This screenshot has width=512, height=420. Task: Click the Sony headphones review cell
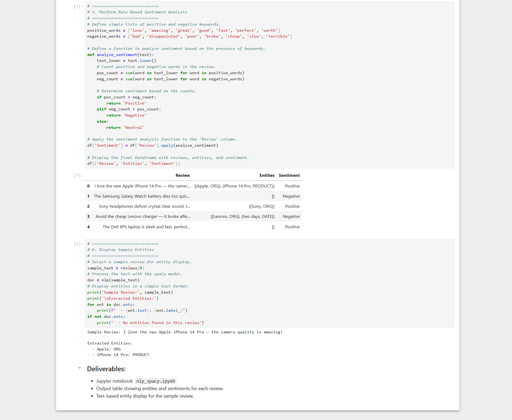(144, 206)
